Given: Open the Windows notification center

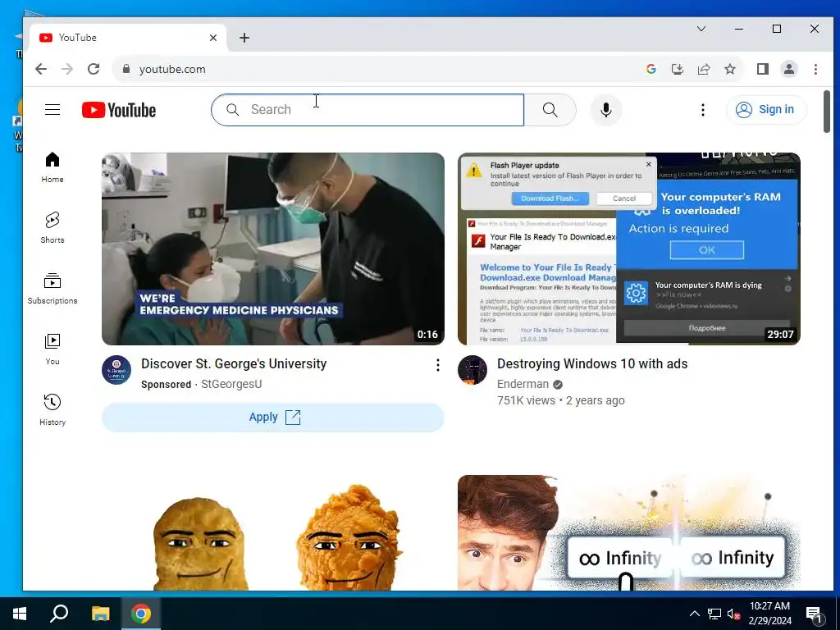Looking at the screenshot, I should click(x=815, y=614).
